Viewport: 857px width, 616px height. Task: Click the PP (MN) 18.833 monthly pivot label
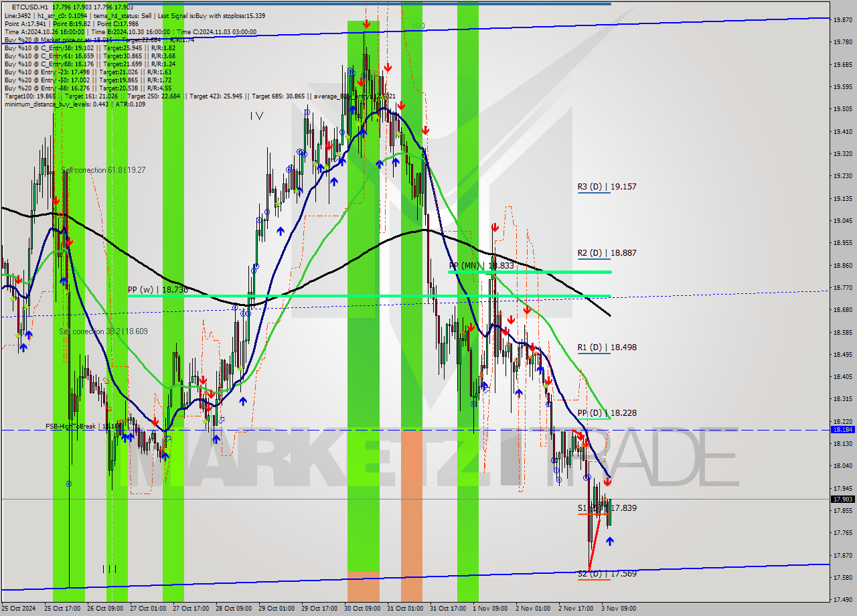pyautogui.click(x=481, y=266)
